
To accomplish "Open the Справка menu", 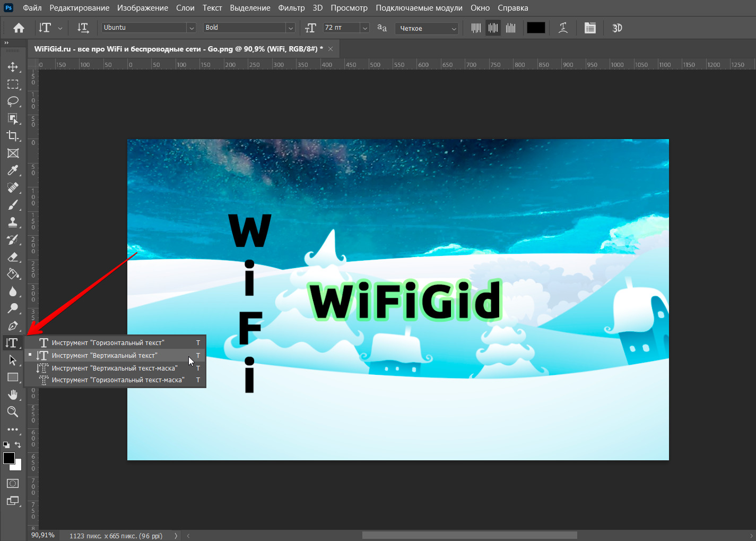I will point(513,8).
